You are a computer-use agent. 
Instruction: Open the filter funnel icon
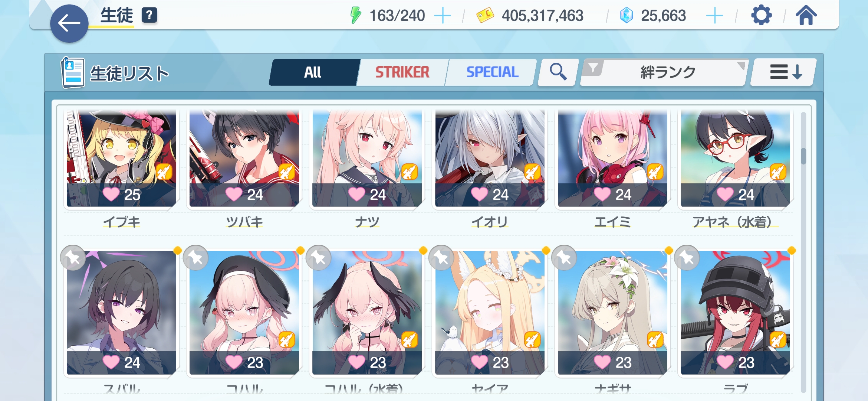click(x=594, y=68)
